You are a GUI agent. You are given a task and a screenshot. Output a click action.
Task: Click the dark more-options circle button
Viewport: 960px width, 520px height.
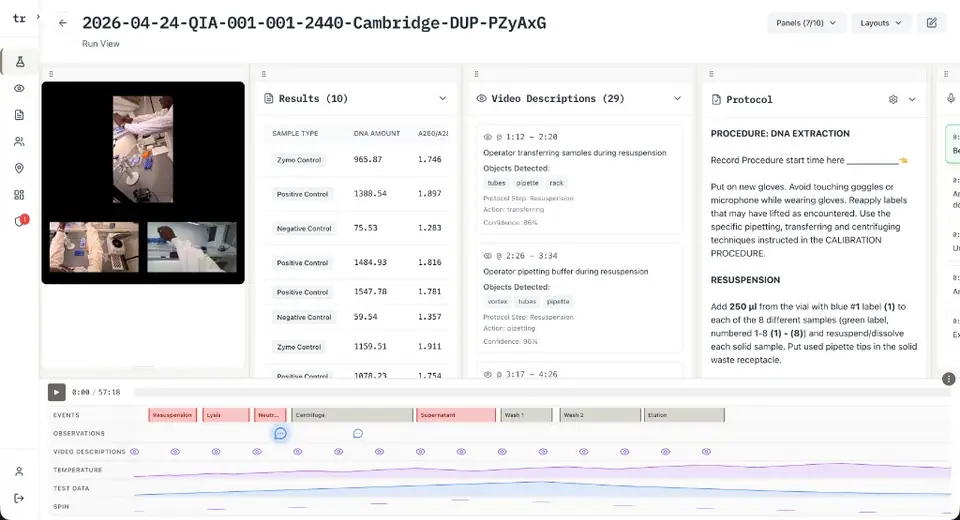[948, 379]
